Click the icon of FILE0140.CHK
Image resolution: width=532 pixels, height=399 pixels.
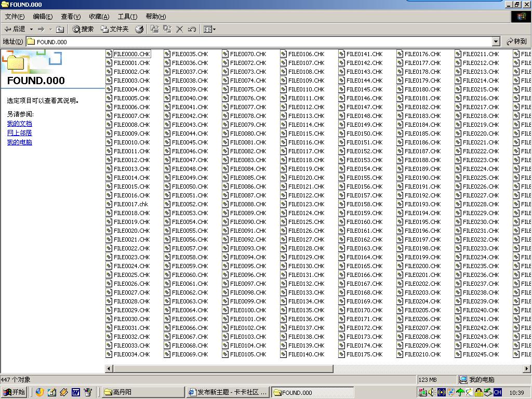[283, 354]
